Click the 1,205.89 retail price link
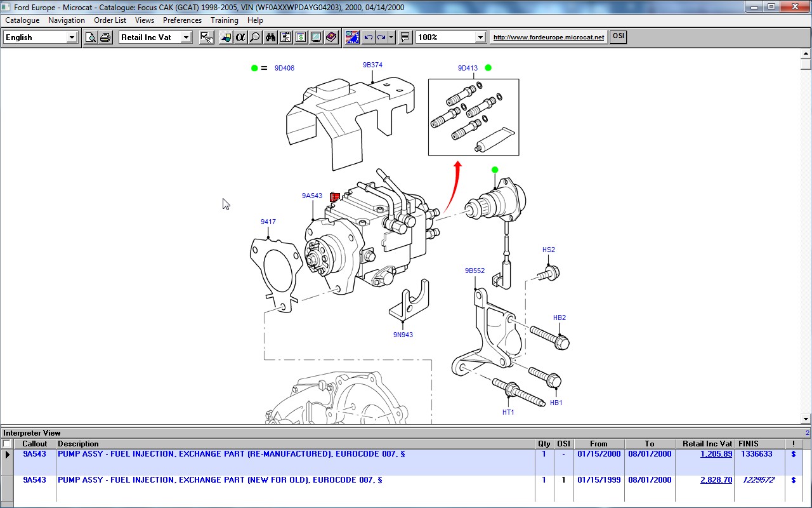 tap(716, 454)
